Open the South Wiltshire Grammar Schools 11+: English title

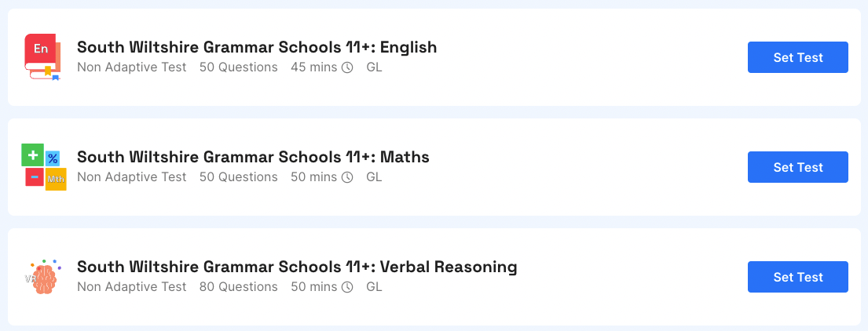257,48
